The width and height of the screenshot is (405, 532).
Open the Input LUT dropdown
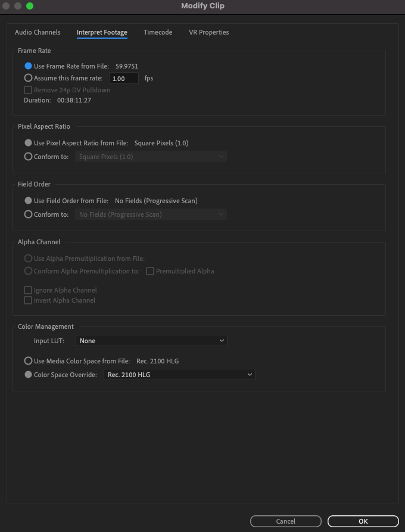(151, 340)
